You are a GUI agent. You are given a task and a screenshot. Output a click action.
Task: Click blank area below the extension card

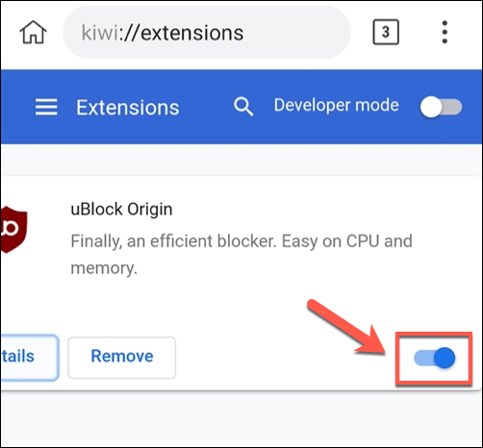[241, 418]
